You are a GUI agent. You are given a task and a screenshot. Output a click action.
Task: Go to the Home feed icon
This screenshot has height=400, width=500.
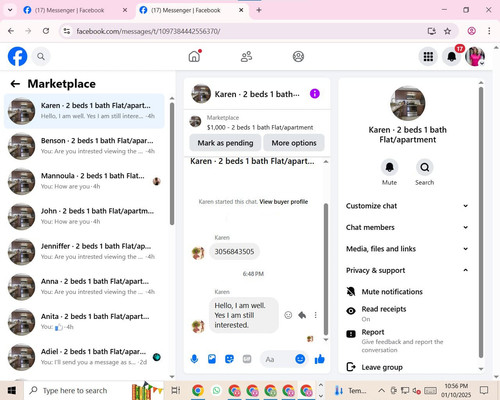click(x=194, y=56)
